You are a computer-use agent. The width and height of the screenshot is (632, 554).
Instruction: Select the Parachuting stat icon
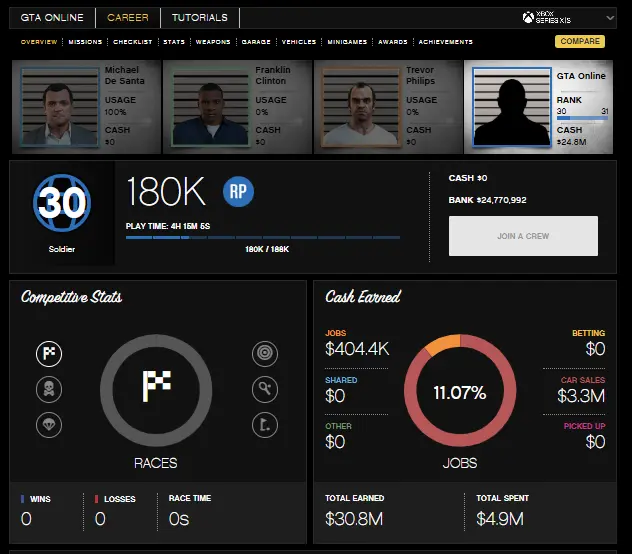(x=50, y=423)
